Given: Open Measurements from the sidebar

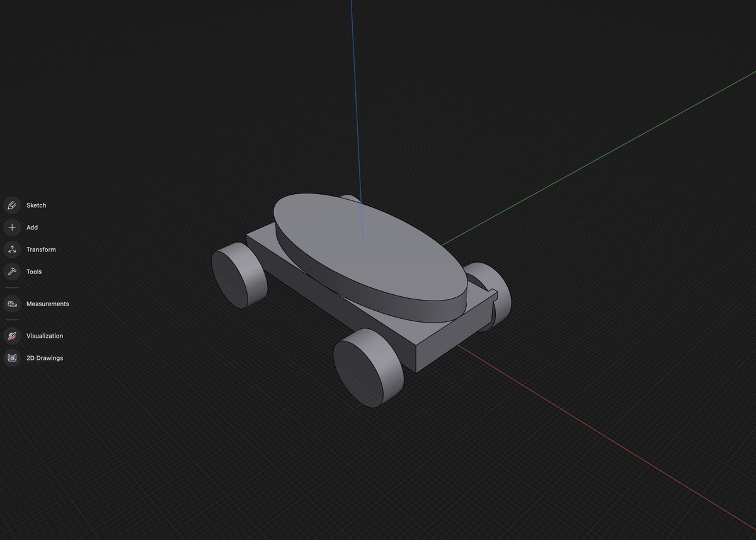Looking at the screenshot, I should [x=47, y=304].
